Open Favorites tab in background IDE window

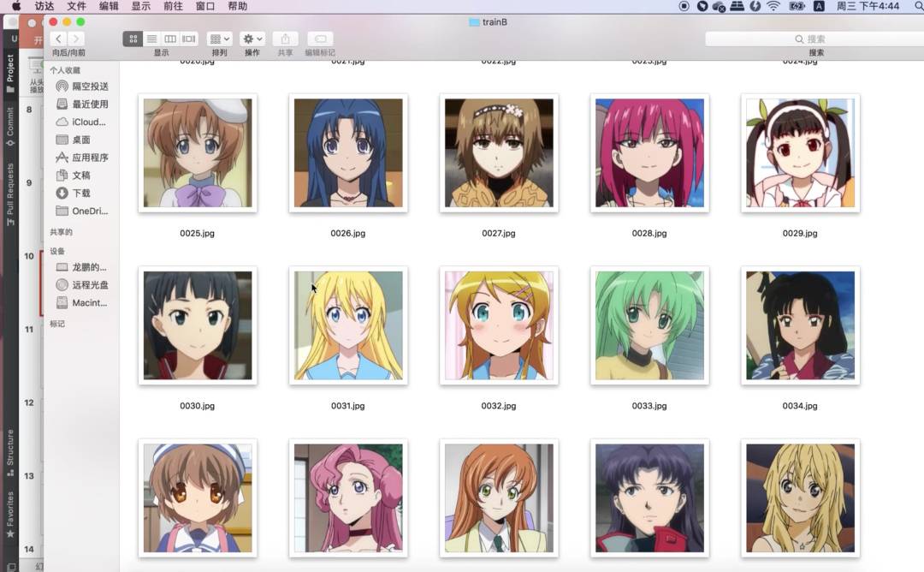(10, 515)
